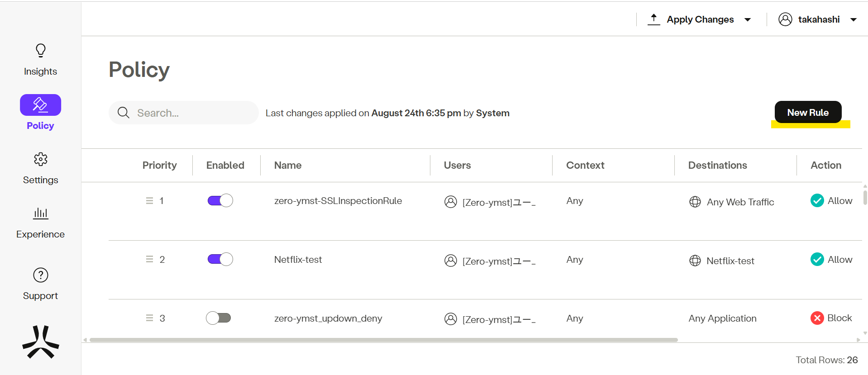Click the New Rule button
Viewport: 868px width, 375px height.
pos(808,112)
